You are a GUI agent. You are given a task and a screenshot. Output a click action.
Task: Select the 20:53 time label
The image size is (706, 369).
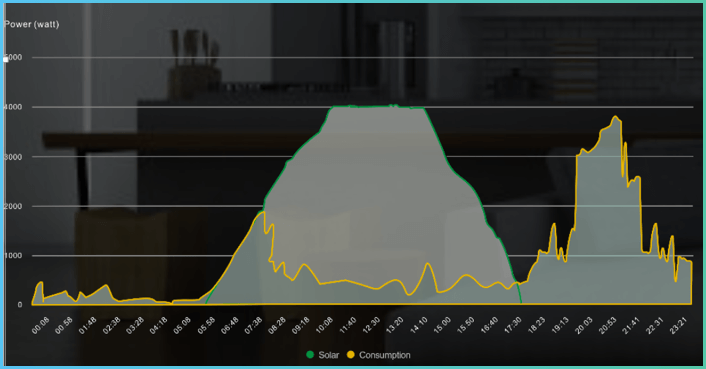[607, 325]
